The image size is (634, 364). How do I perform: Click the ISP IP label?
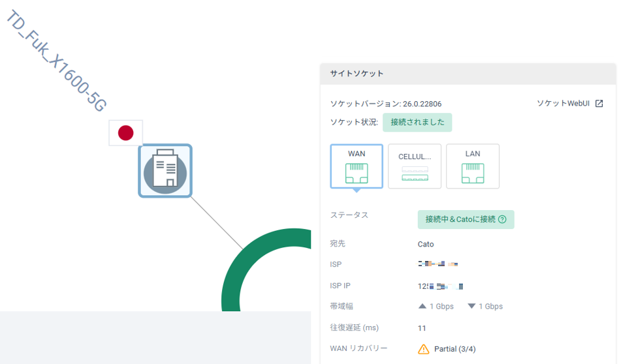340,286
